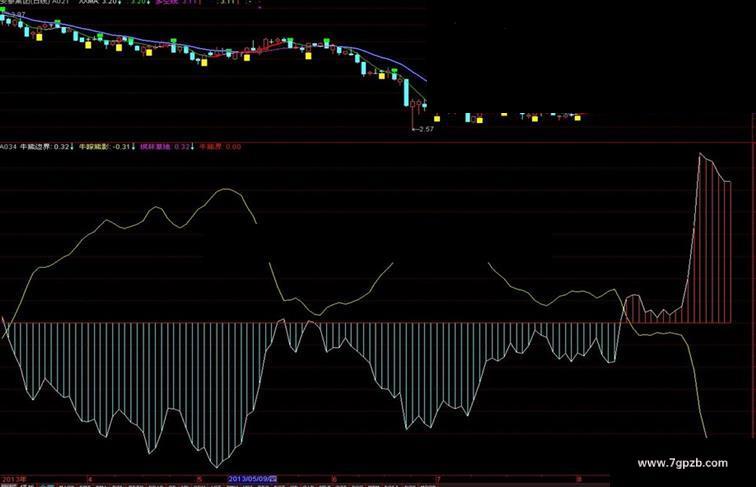
Task: Click the A034 indicator code label
Action: pyautogui.click(x=8, y=147)
